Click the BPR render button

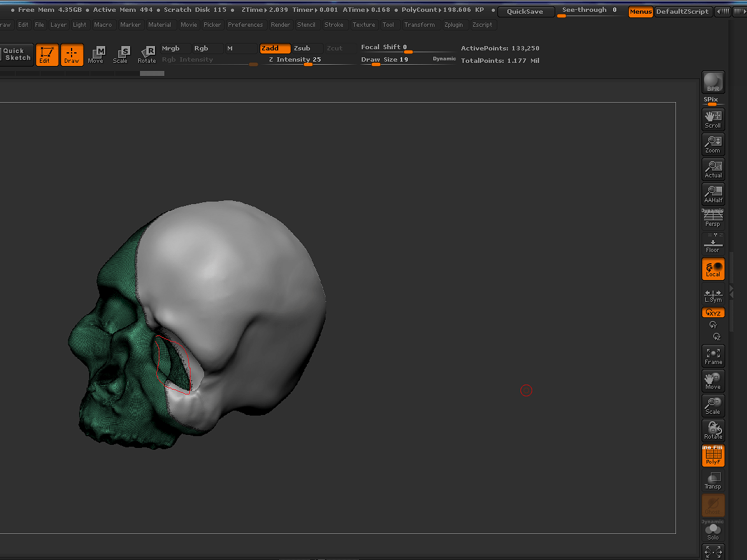(x=713, y=82)
